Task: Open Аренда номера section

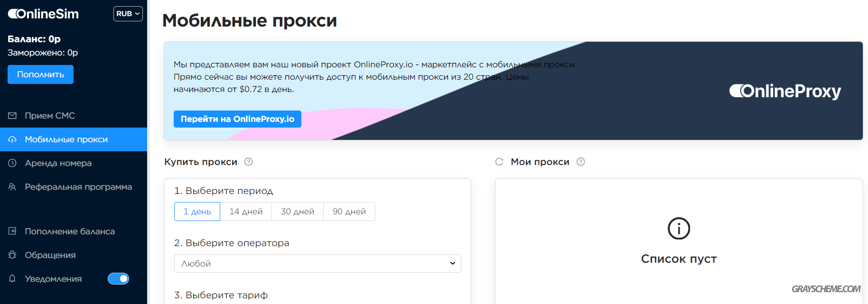Action: [74, 163]
